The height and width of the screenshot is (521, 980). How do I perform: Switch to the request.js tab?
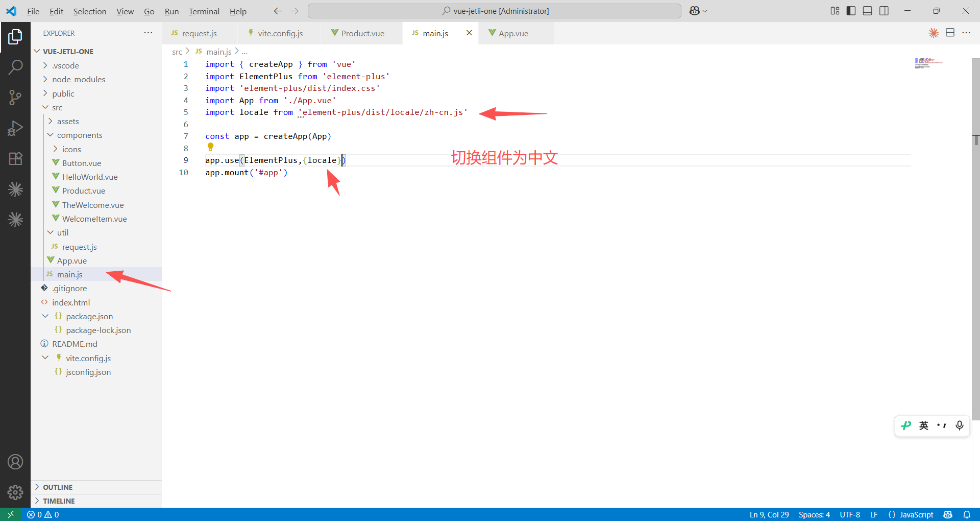(x=201, y=33)
